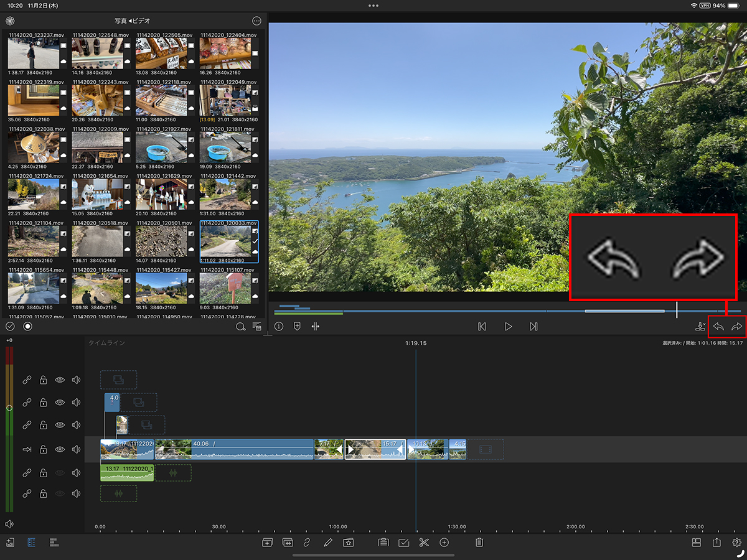The image size is (747, 560).
Task: Toggle the eye icon on the top track
Action: (60, 380)
